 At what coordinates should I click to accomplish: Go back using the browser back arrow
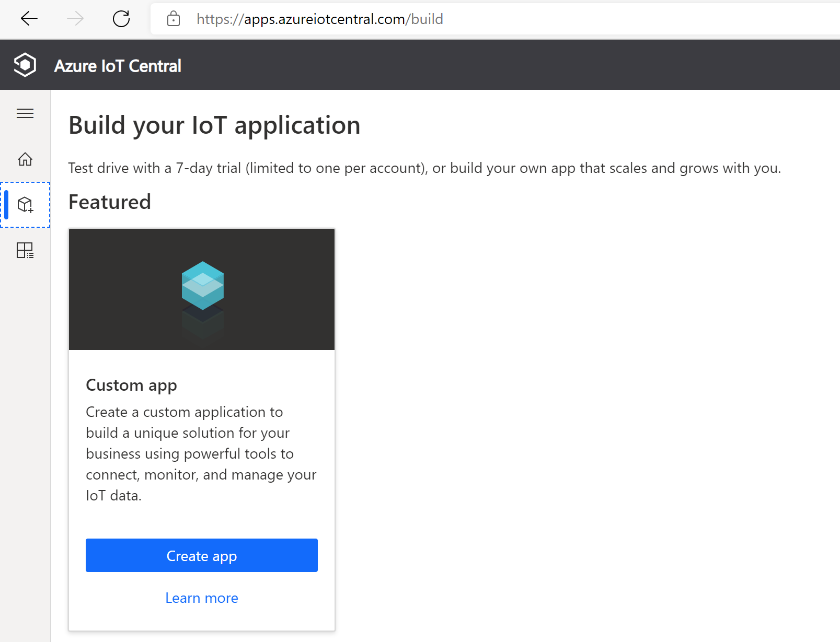[29, 19]
